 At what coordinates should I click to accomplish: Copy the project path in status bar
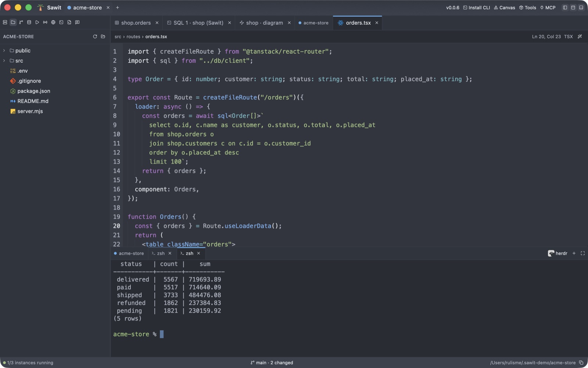pyautogui.click(x=581, y=362)
